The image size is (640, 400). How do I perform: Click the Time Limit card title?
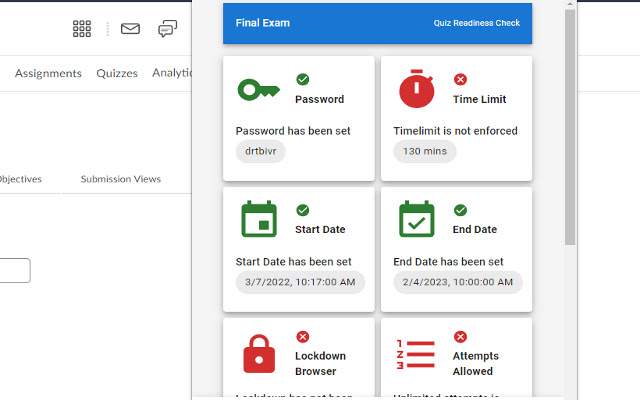coord(479,99)
